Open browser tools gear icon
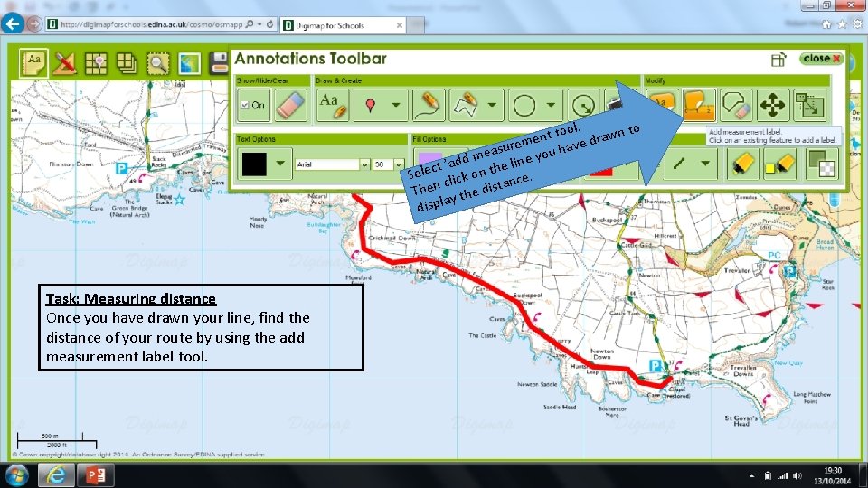The image size is (868, 488). point(857,24)
